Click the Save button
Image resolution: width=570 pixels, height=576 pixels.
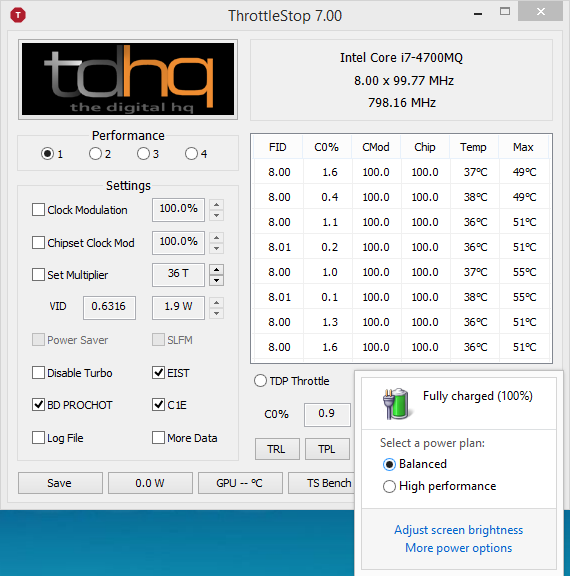[60, 483]
